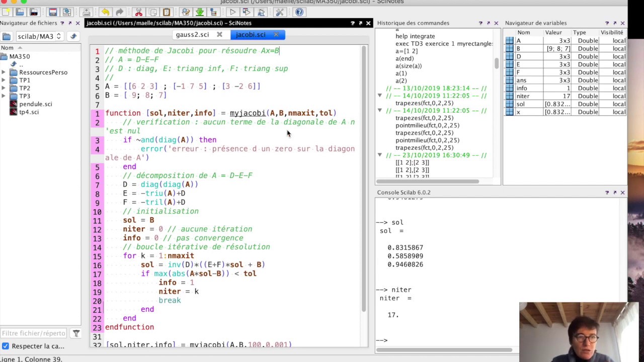The image size is (644, 362).
Task: Print the document from the toolbar
Action: click(86, 12)
